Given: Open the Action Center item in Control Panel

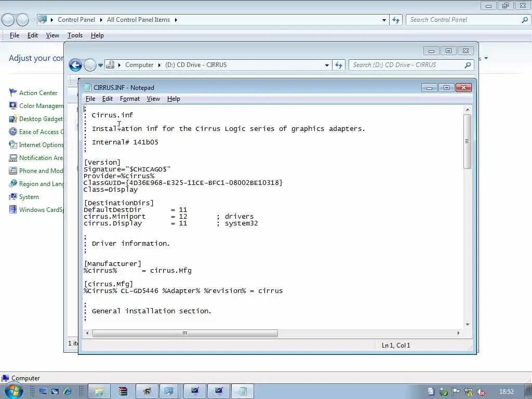Looking at the screenshot, I should pyautogui.click(x=33, y=92).
